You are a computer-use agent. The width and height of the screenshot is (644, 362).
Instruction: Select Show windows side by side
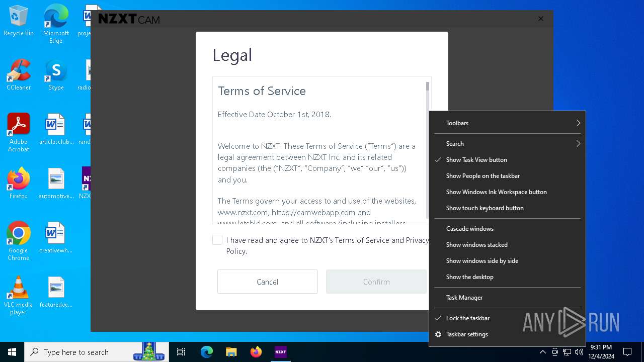(x=507, y=261)
